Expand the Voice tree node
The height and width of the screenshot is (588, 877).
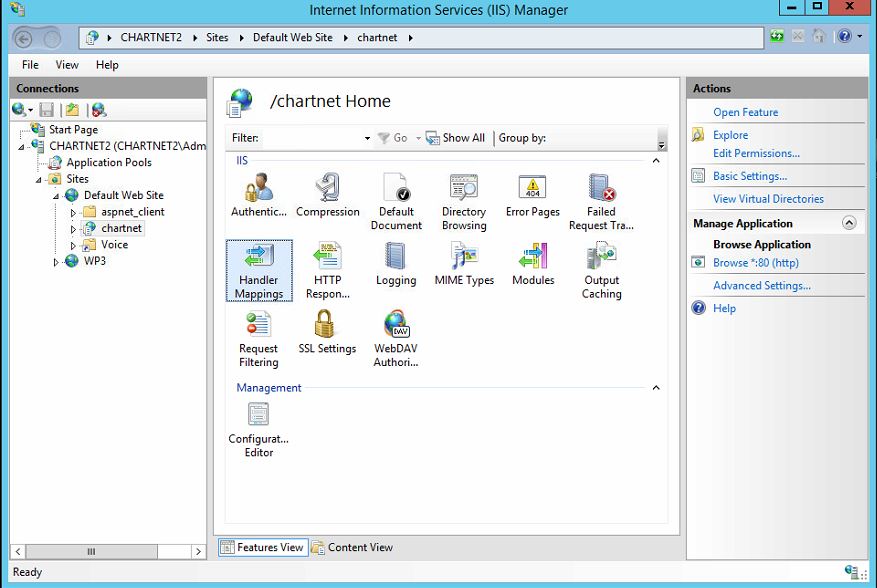[73, 245]
